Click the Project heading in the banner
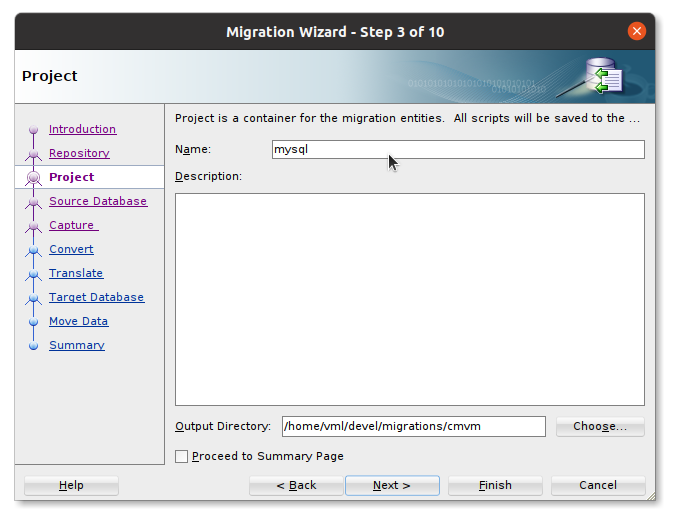This screenshot has width=674, height=519. [x=49, y=76]
